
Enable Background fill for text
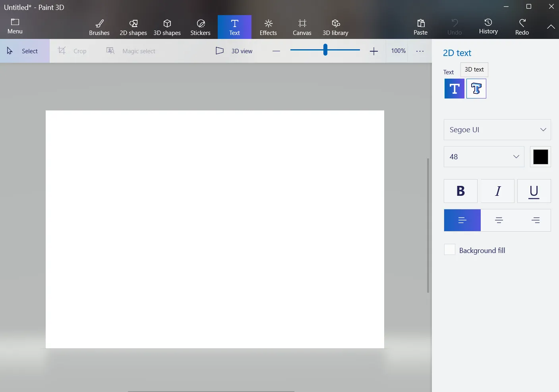(x=449, y=249)
